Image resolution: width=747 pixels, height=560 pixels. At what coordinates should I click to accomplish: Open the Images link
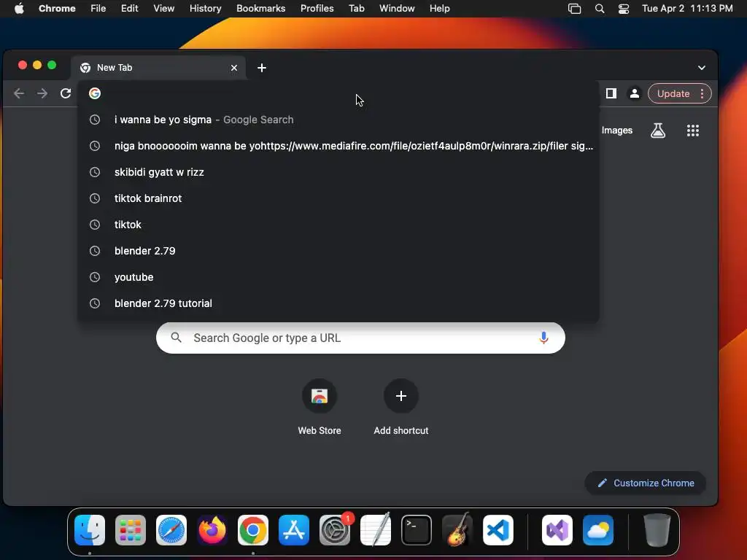pos(617,130)
